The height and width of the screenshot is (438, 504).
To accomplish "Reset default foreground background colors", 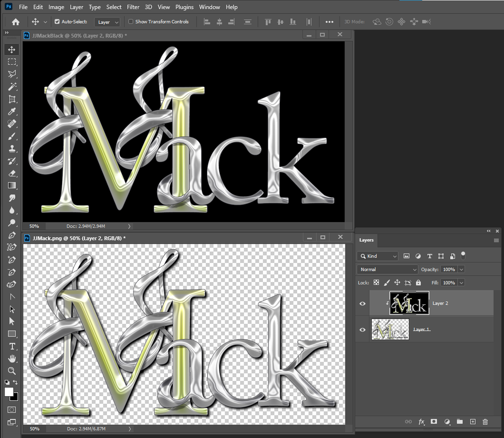I will tap(7, 382).
